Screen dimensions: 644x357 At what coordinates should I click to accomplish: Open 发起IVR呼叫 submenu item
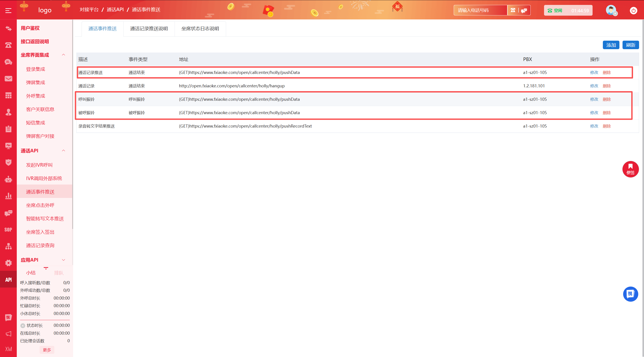39,165
